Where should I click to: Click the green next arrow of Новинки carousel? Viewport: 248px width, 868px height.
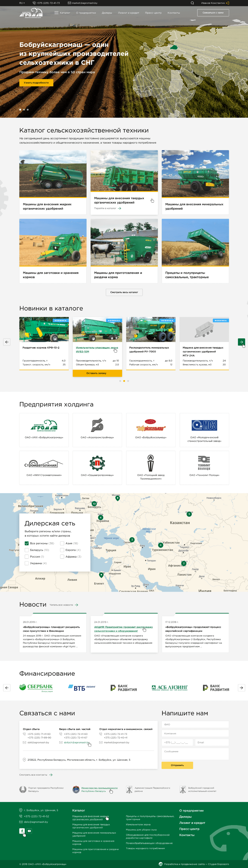[x=241, y=342]
